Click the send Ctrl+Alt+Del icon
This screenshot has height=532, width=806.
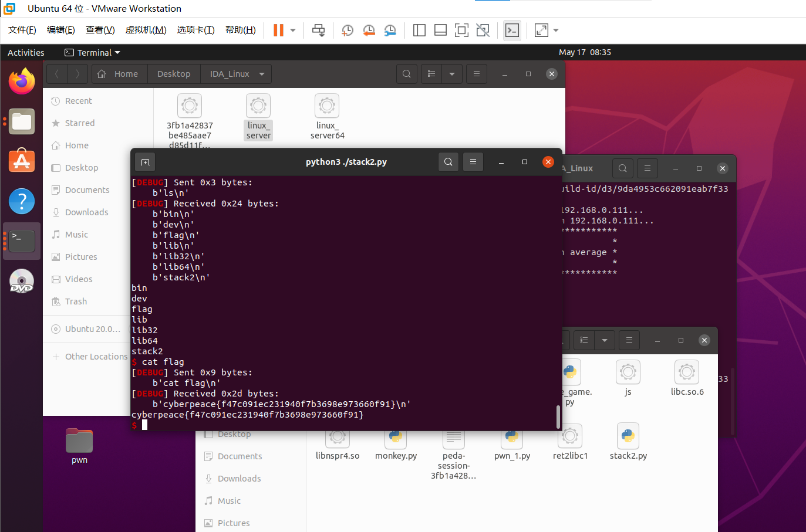click(318, 30)
